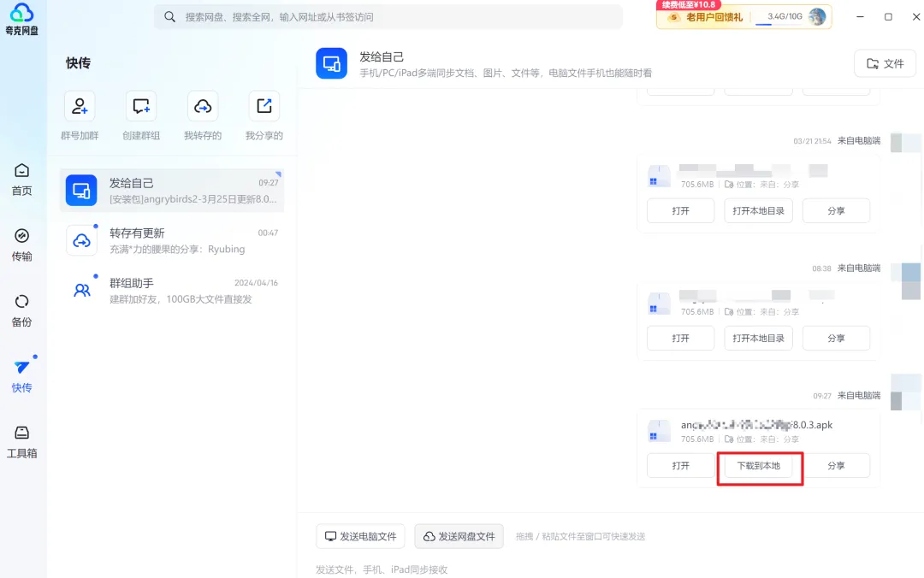Click the Quark Netdisk logo
Screen dimensions: 924x578
pyautogui.click(x=21, y=18)
